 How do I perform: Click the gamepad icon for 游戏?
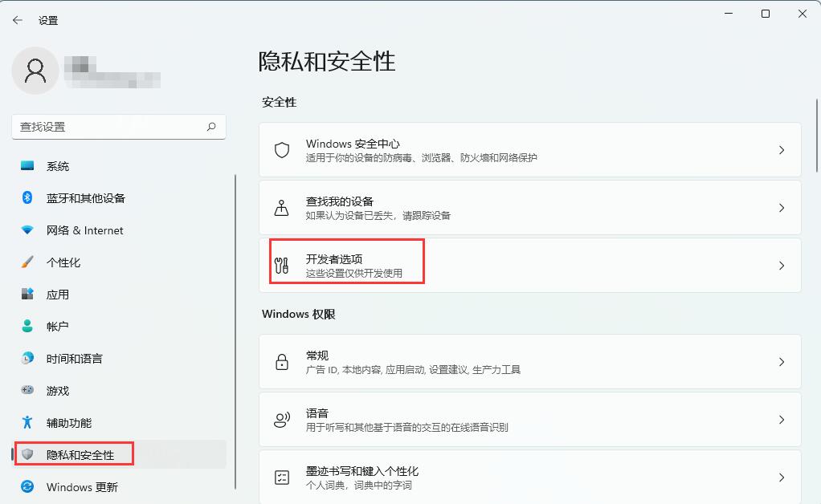pyautogui.click(x=27, y=390)
